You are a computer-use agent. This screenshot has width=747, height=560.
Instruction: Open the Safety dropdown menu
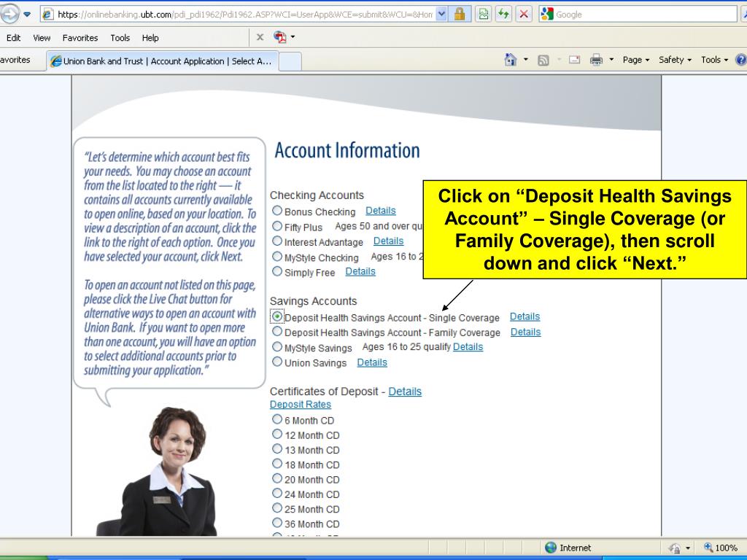pos(674,60)
